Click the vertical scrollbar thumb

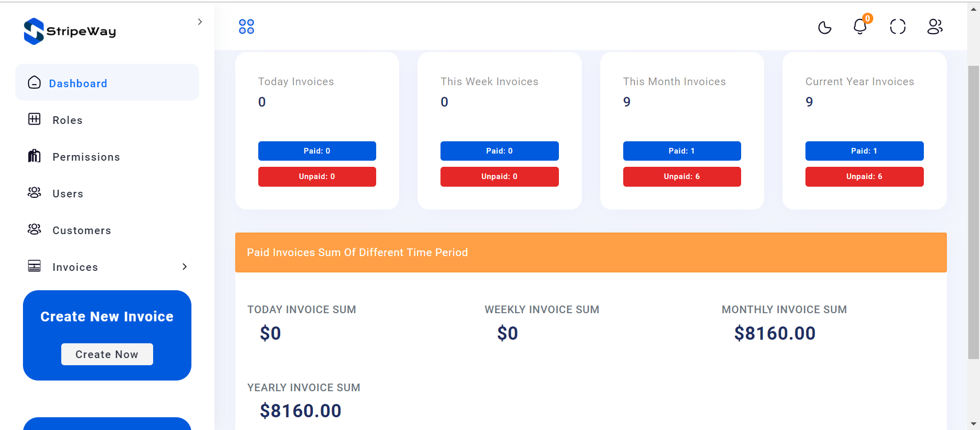click(x=973, y=212)
